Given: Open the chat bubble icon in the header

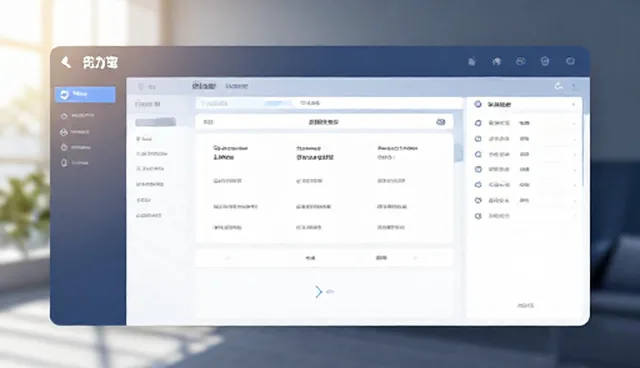Looking at the screenshot, I should click(570, 61).
